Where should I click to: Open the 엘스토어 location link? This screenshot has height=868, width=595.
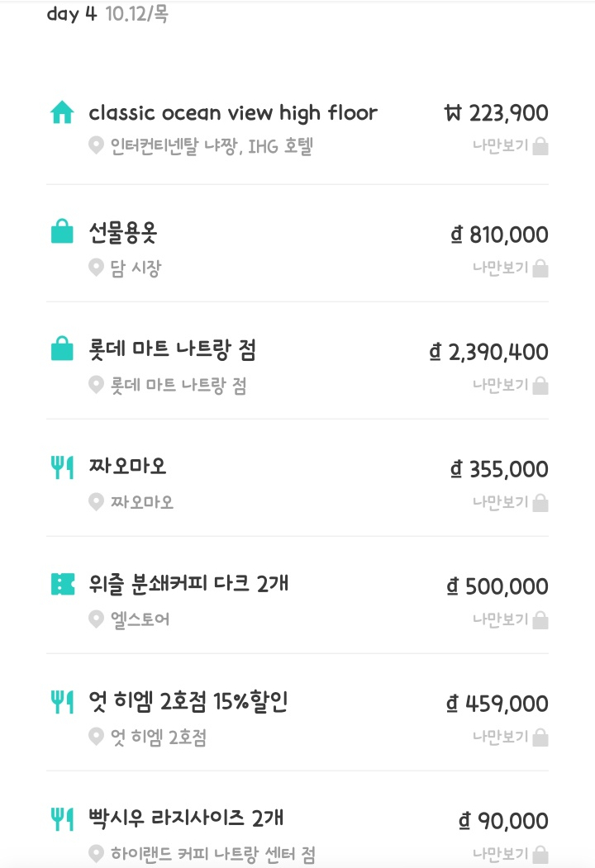[140, 619]
